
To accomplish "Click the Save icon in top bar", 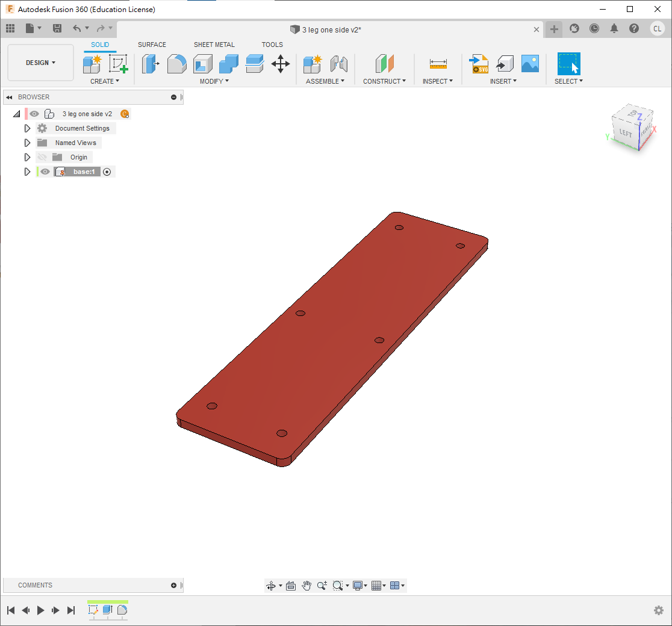I will pos(57,28).
